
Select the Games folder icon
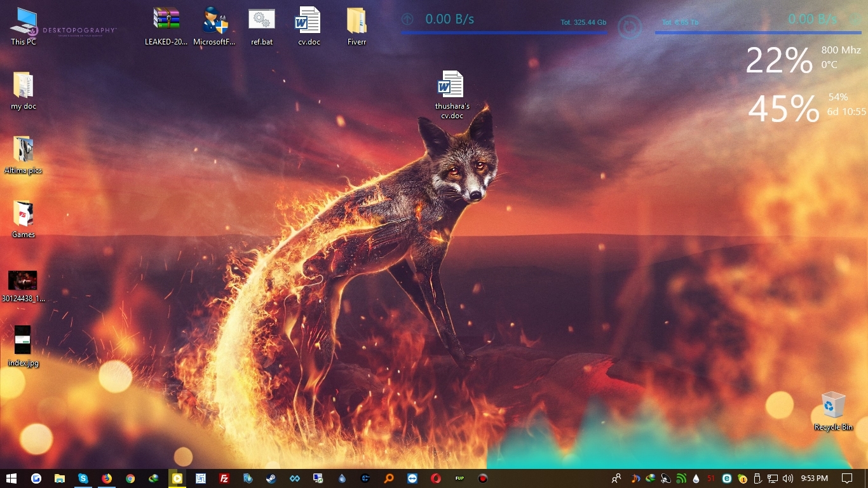tap(24, 219)
